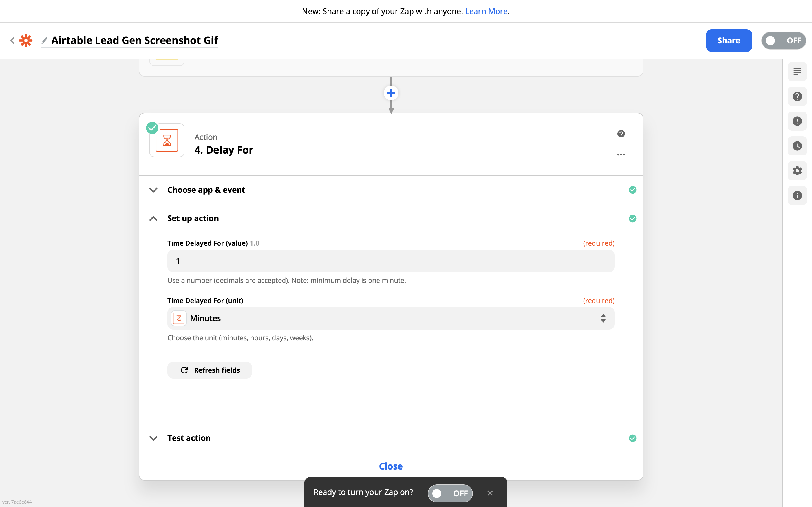The width and height of the screenshot is (812, 507).
Task: Open the Zap history clock icon in sidebar
Action: 797,146
